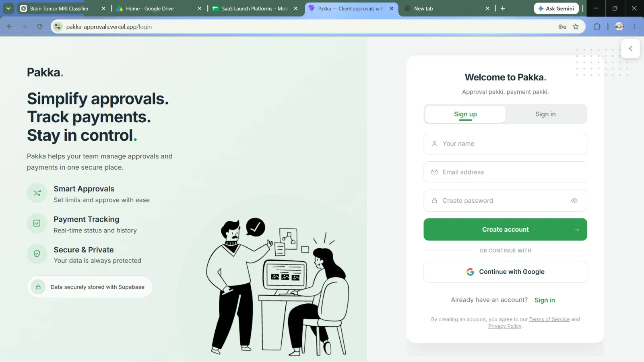
Task: Open the Chrome profile avatar
Action: click(619, 27)
